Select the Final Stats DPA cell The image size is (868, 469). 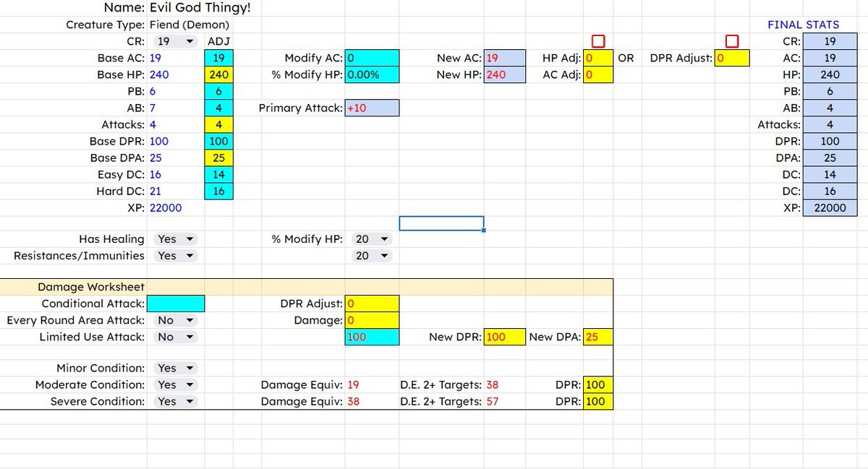click(x=830, y=158)
